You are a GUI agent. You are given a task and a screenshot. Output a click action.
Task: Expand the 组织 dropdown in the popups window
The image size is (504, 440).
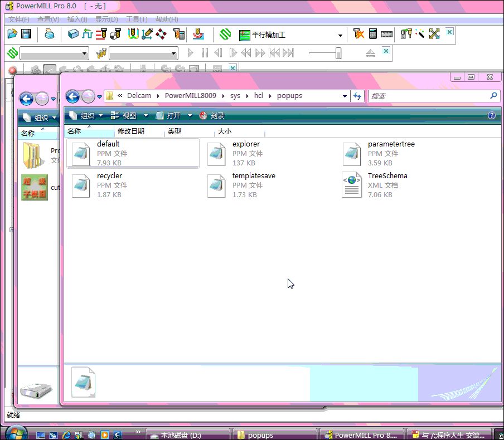click(100, 115)
